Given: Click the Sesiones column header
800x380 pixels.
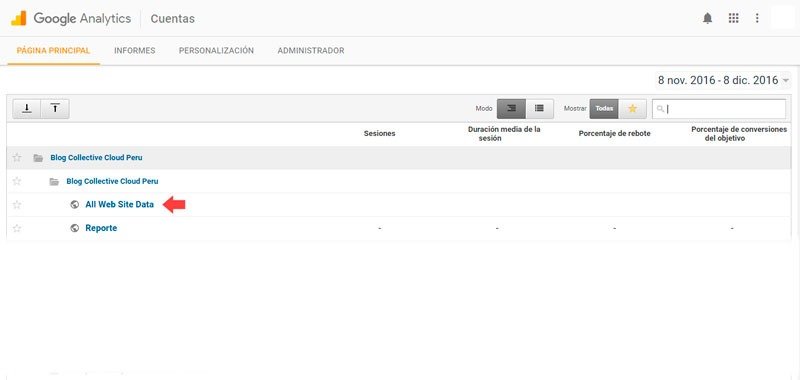Looking at the screenshot, I should pyautogui.click(x=380, y=134).
